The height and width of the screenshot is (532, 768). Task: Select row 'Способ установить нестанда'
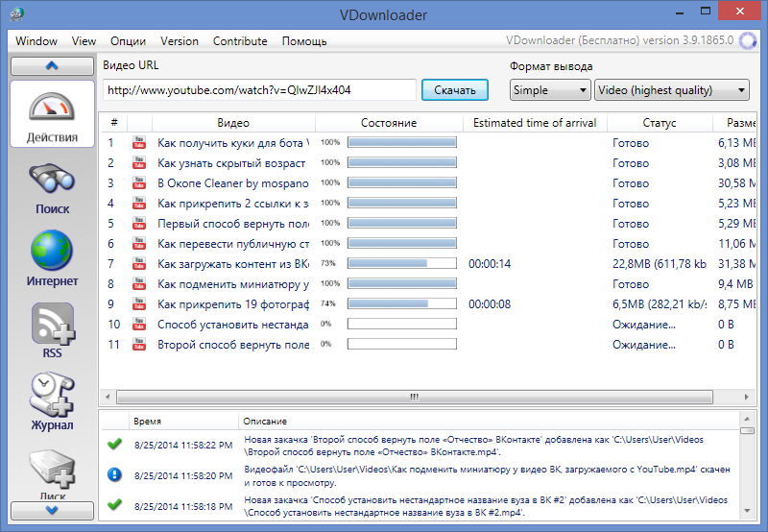coord(428,325)
